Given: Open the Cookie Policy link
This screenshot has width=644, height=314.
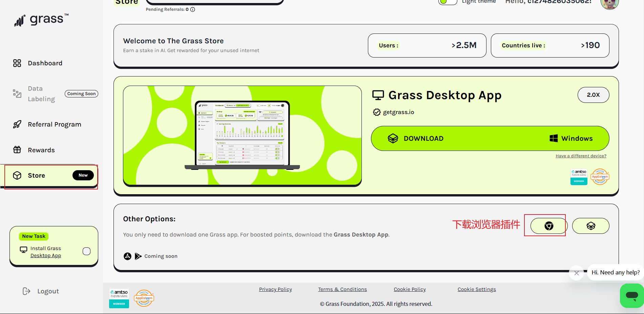Looking at the screenshot, I should coord(410,289).
